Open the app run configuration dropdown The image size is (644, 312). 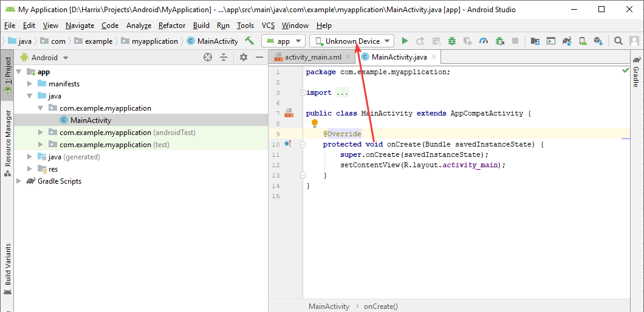[x=283, y=41]
